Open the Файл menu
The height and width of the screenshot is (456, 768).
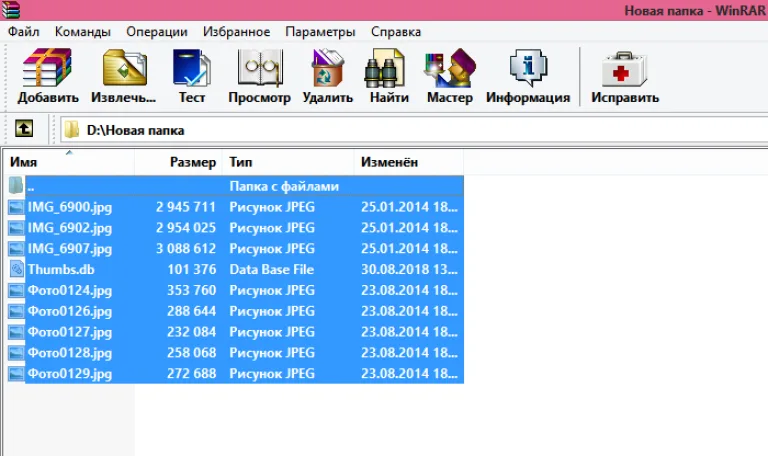pos(24,32)
